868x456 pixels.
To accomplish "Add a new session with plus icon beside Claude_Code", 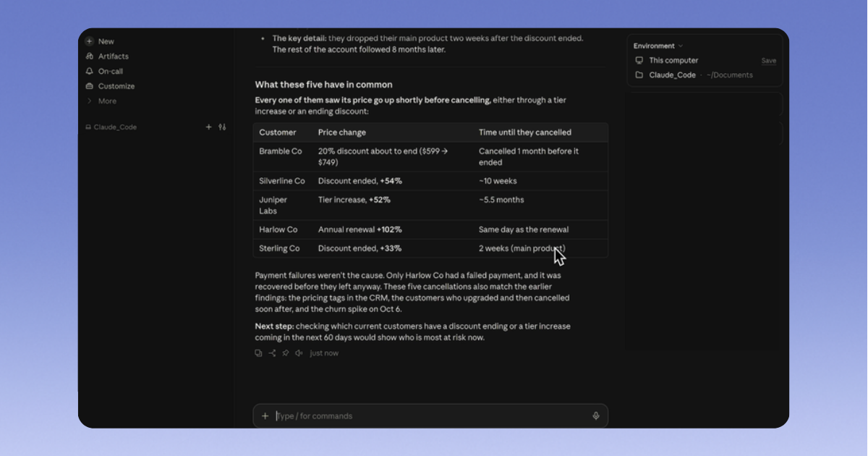I will click(x=209, y=127).
